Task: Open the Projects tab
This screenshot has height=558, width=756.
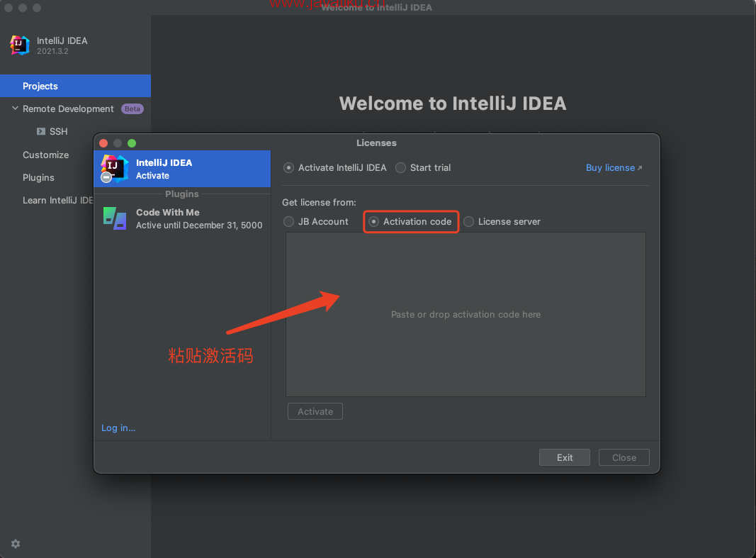Action: pos(75,86)
